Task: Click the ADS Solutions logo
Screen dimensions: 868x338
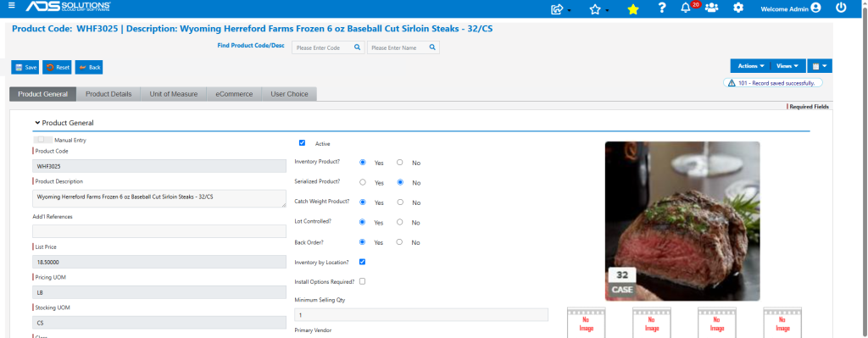Action: tap(68, 6)
